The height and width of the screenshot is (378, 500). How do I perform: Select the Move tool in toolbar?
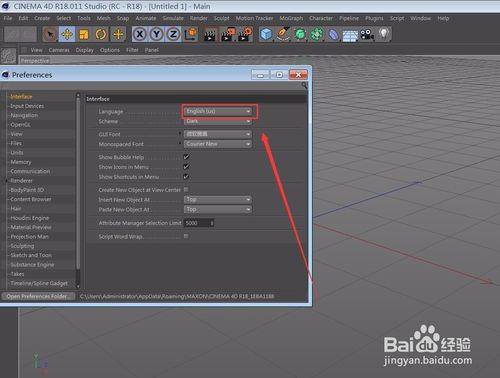coord(67,34)
